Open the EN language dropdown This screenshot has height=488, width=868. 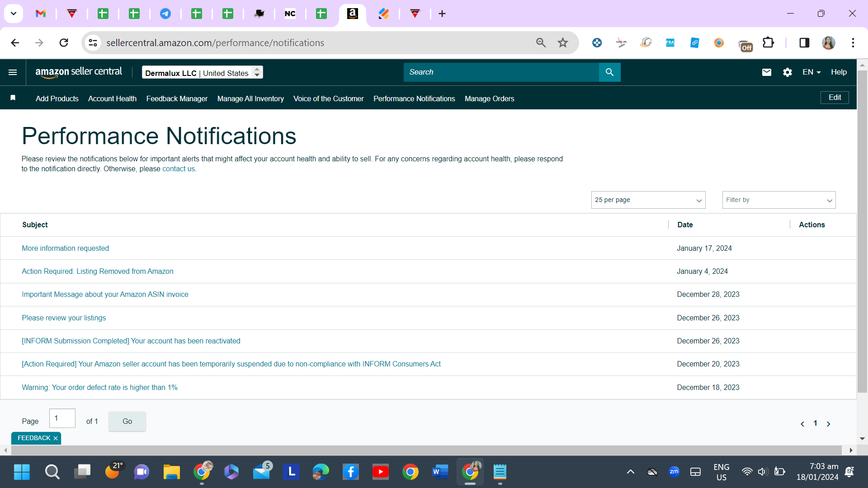coord(811,72)
